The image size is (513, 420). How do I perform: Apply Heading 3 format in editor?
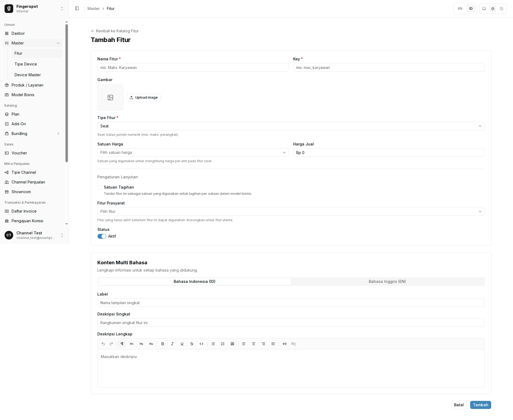[151, 344]
